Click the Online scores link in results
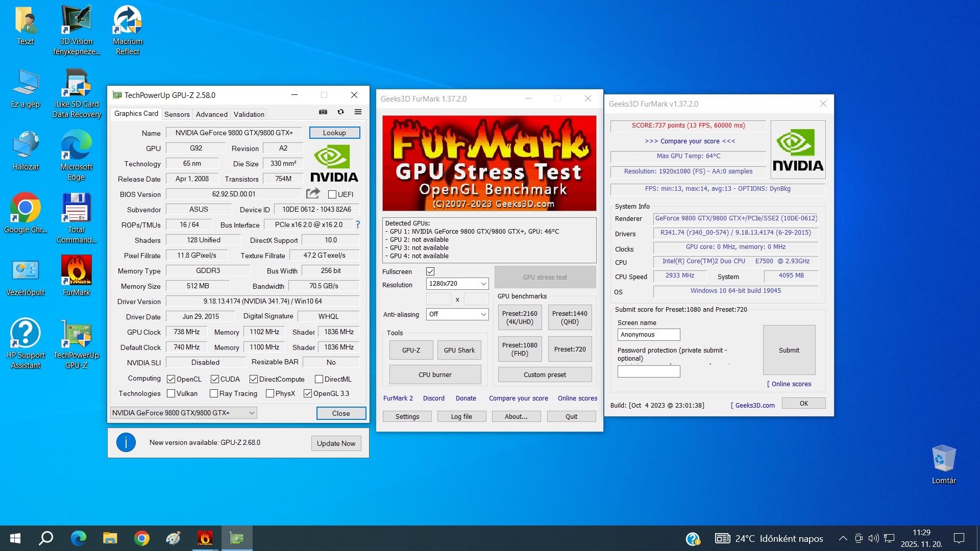 [x=791, y=384]
